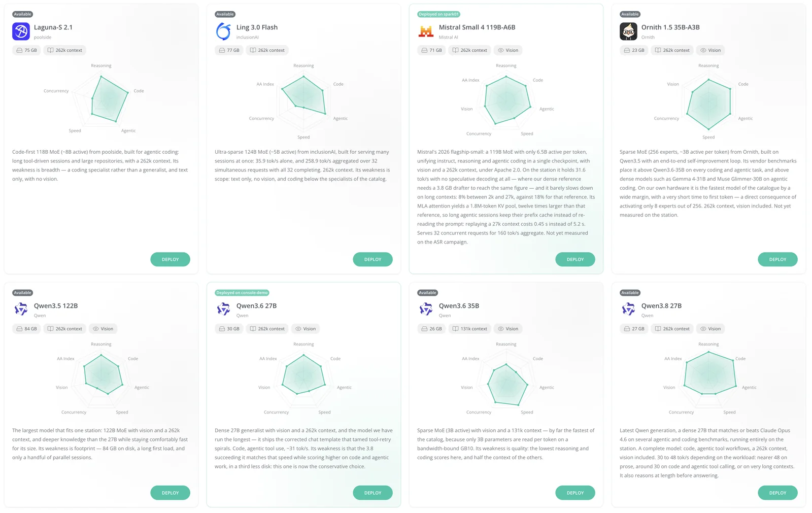Click the Laguna-S 2.1 poolside logo icon

point(21,31)
